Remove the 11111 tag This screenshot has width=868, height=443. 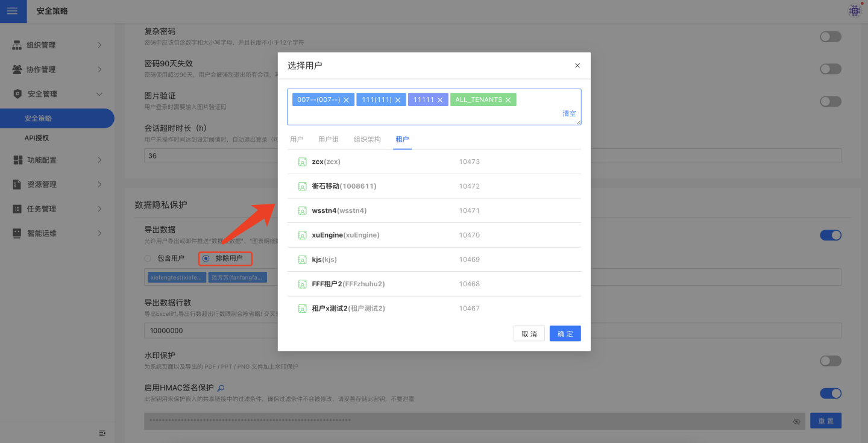coord(440,100)
